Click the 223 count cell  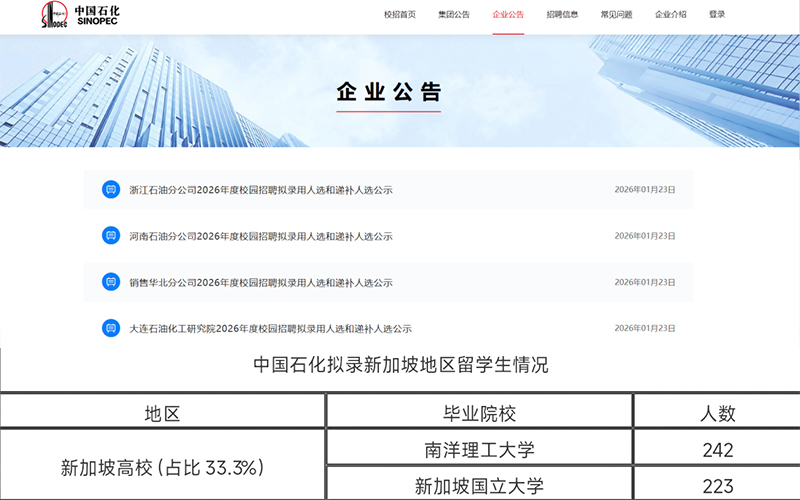tap(717, 486)
